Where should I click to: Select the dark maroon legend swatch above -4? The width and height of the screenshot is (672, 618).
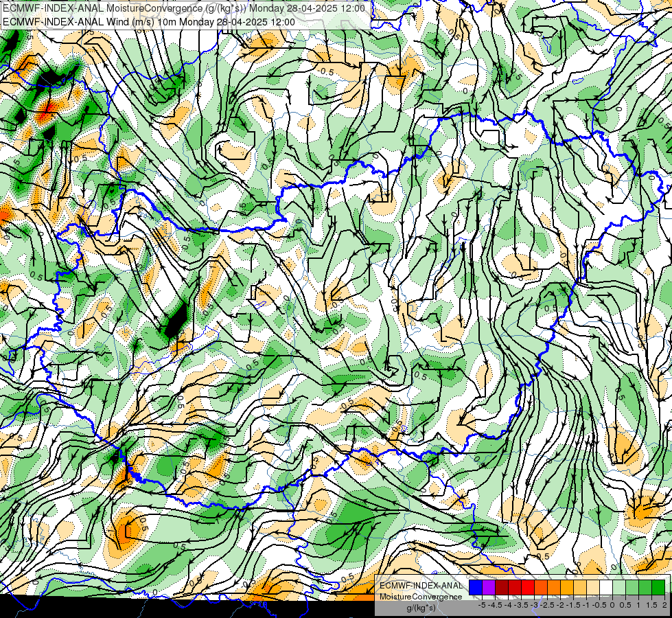coord(502,587)
